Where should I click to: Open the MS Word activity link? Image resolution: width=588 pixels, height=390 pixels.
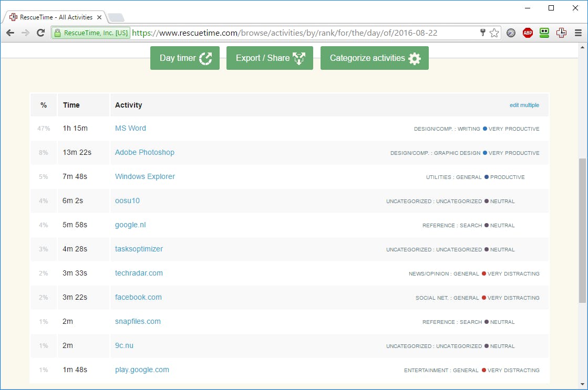pyautogui.click(x=130, y=128)
